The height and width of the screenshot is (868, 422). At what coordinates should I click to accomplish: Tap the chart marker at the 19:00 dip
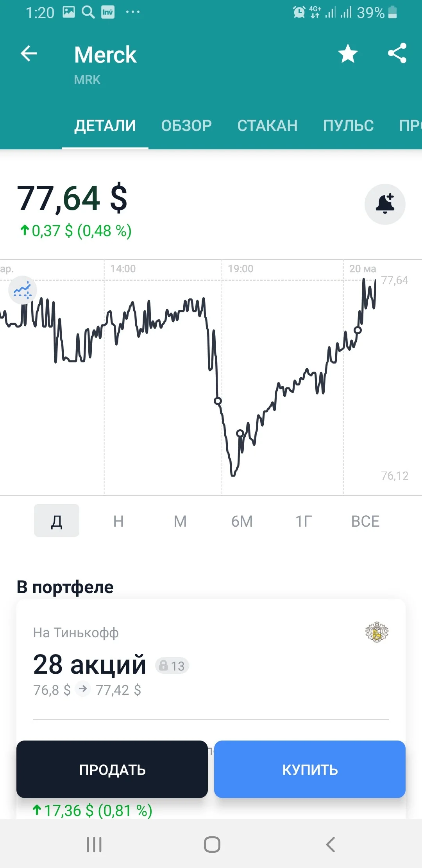tap(218, 401)
